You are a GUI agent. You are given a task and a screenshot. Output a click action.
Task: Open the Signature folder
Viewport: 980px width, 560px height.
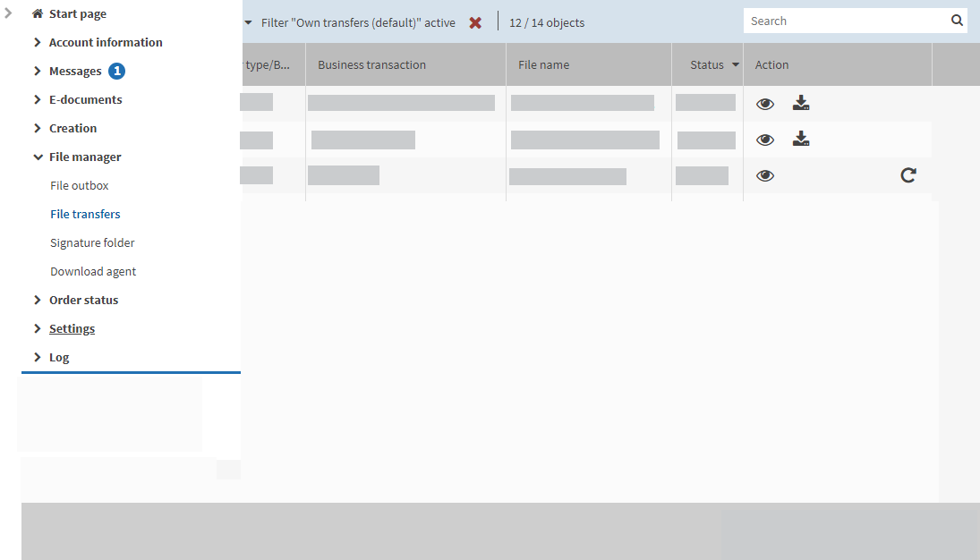click(92, 242)
